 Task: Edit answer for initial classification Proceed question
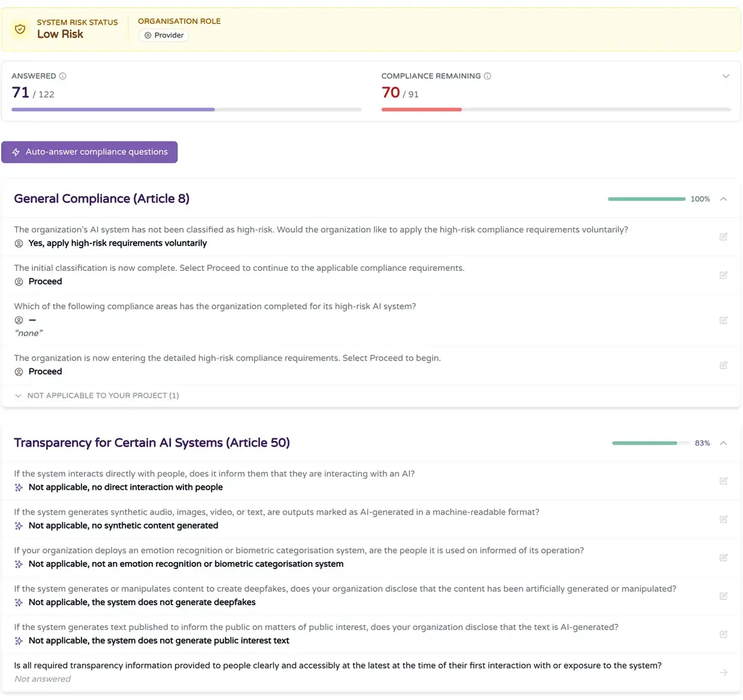(x=723, y=275)
